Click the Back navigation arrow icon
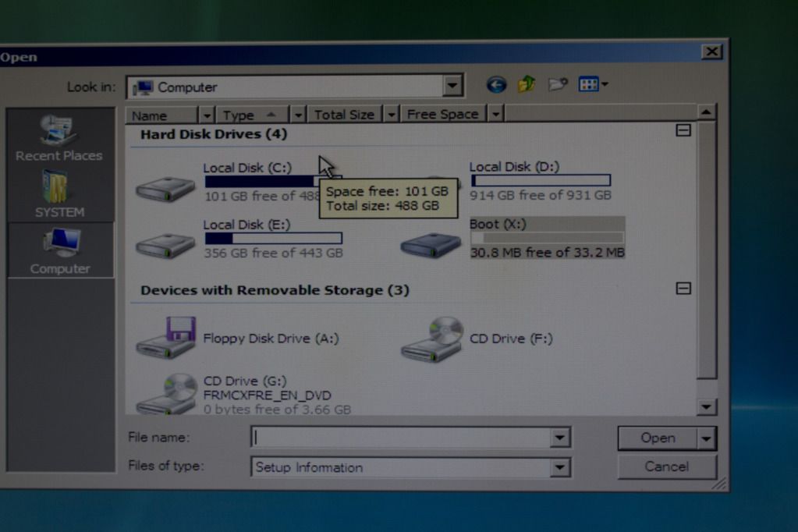This screenshot has height=532, width=798. [x=496, y=85]
